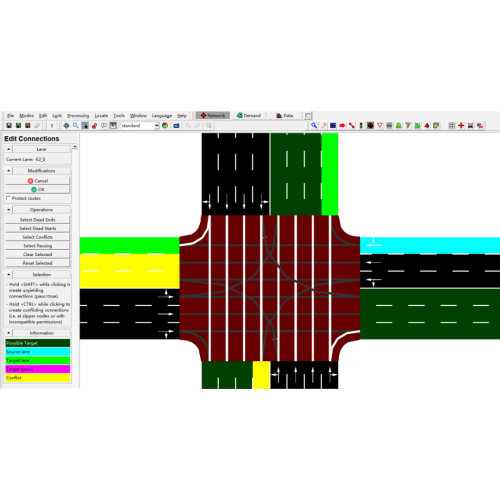Select the T-shaped Wire mode icon
This screenshot has height=500, width=500.
(x=408, y=125)
